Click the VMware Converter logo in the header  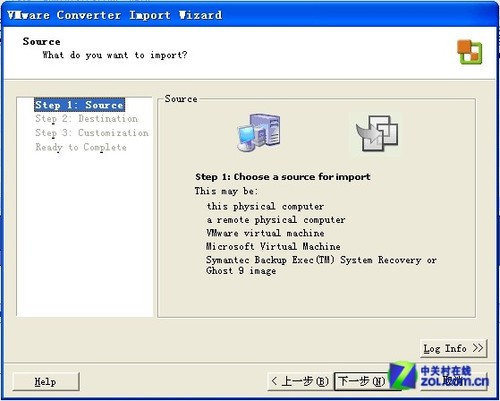click(470, 52)
